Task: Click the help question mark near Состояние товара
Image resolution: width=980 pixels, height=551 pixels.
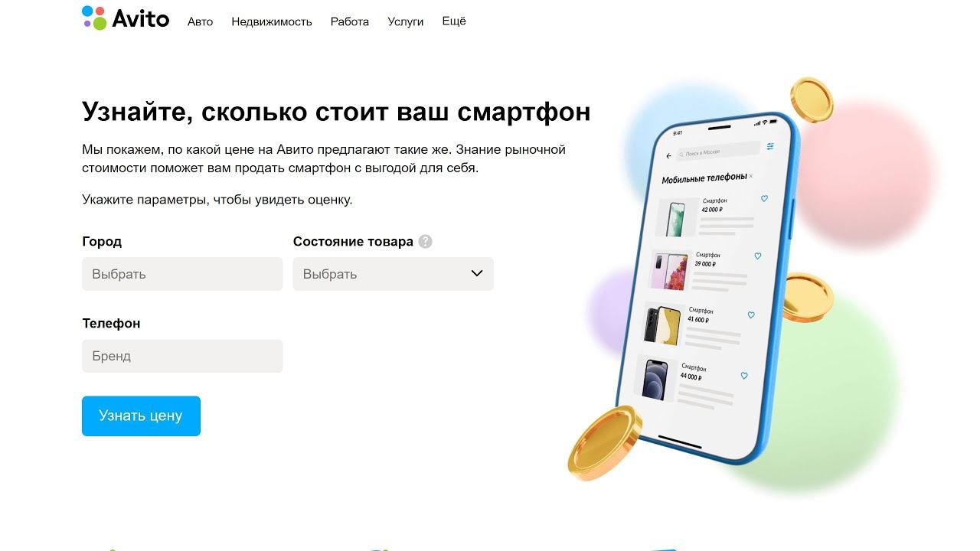Action: click(425, 241)
